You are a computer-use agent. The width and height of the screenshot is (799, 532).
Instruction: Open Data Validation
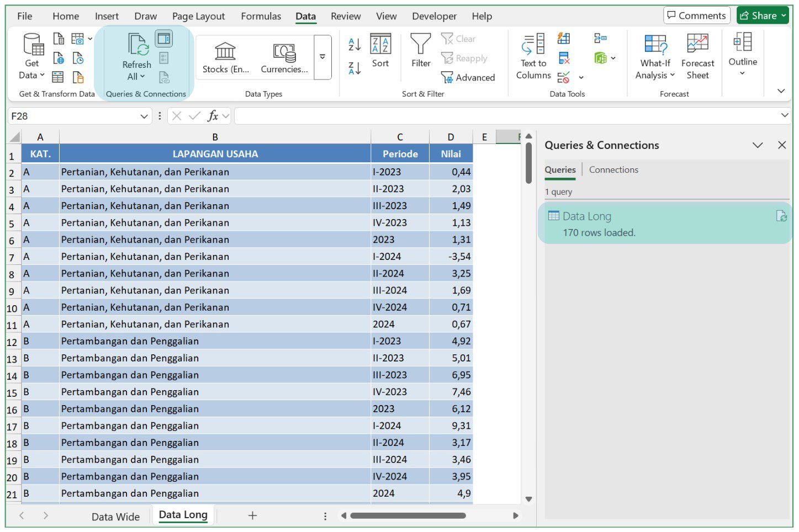click(x=562, y=76)
